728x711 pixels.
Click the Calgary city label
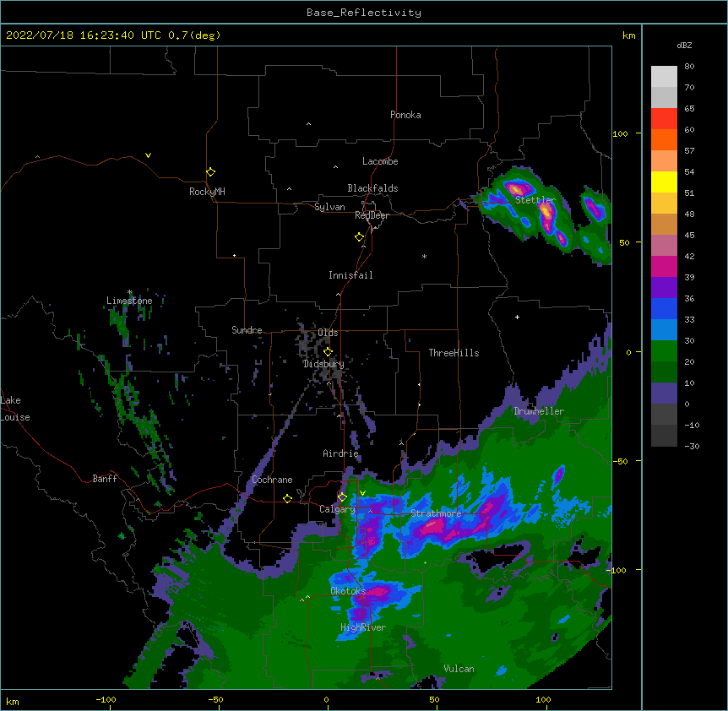[x=337, y=509]
